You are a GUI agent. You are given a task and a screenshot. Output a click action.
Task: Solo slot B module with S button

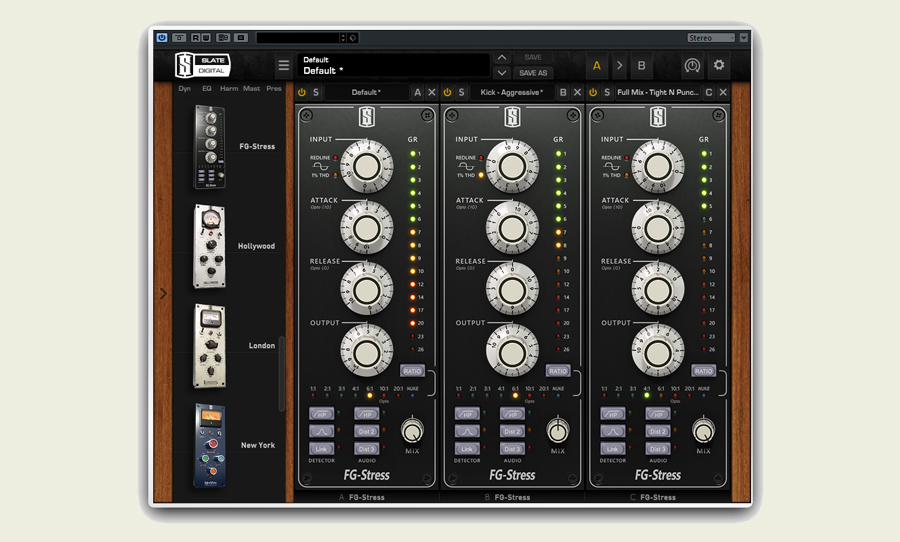coord(461,92)
